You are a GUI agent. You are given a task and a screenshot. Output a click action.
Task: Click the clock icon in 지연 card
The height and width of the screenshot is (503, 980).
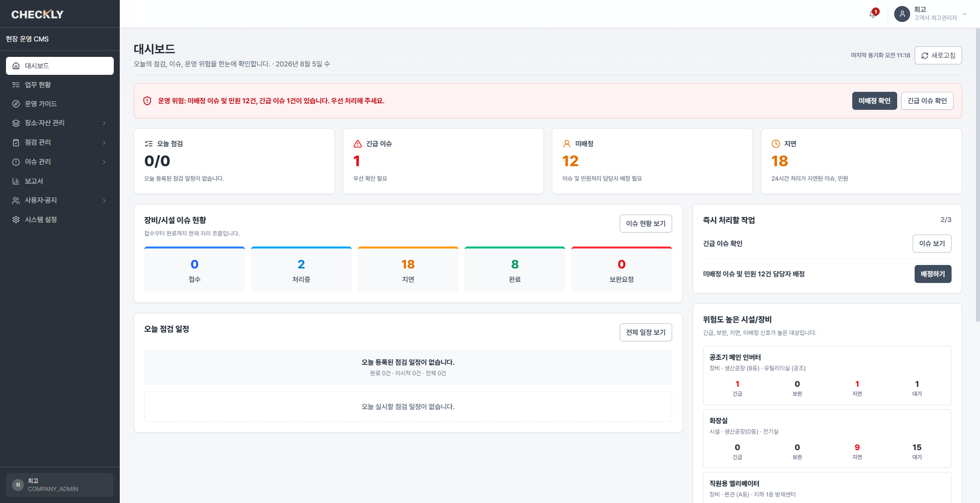[x=776, y=144]
